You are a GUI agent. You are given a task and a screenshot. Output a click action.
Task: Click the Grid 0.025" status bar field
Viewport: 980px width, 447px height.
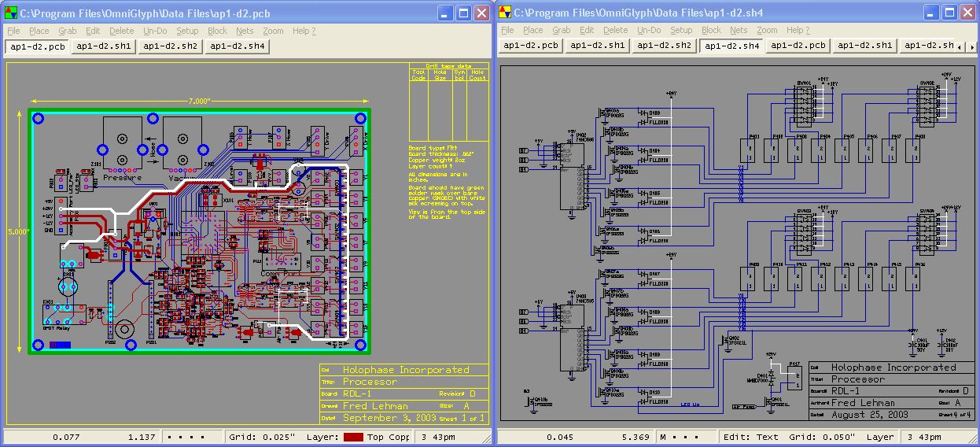262,437
